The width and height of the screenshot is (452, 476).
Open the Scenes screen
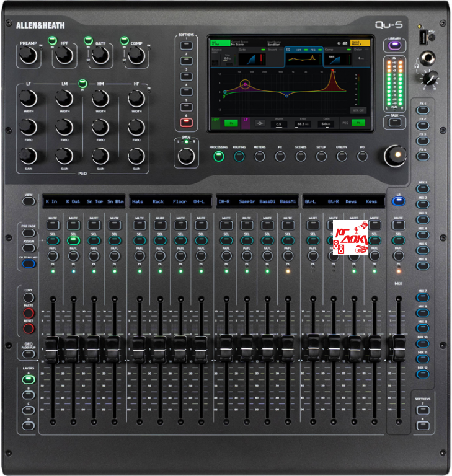pyautogui.click(x=301, y=157)
